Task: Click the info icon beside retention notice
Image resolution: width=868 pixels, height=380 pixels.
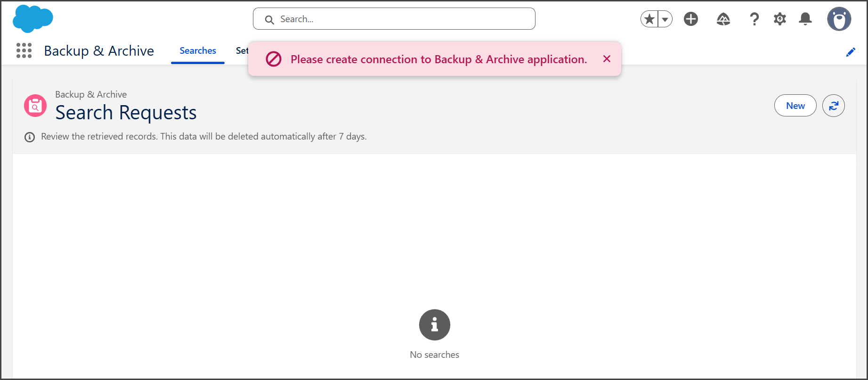Action: [x=30, y=137]
